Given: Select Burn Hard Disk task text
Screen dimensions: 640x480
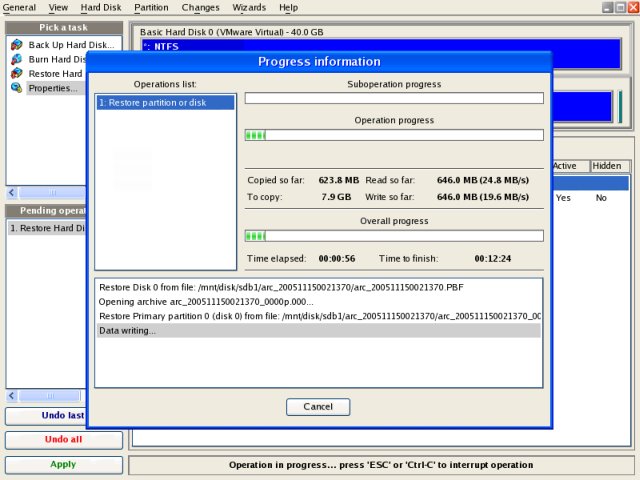Looking at the screenshot, I should [x=57, y=59].
